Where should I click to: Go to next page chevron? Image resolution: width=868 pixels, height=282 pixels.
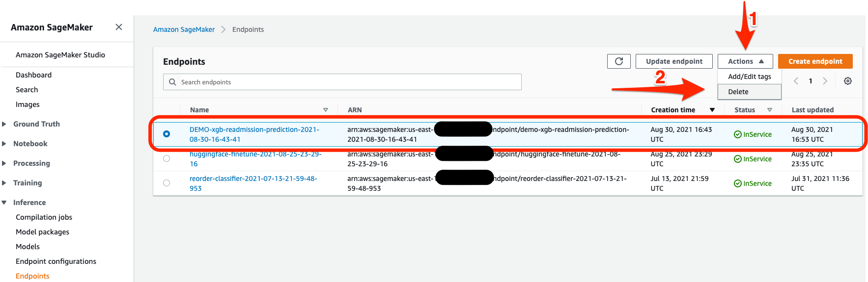point(825,81)
